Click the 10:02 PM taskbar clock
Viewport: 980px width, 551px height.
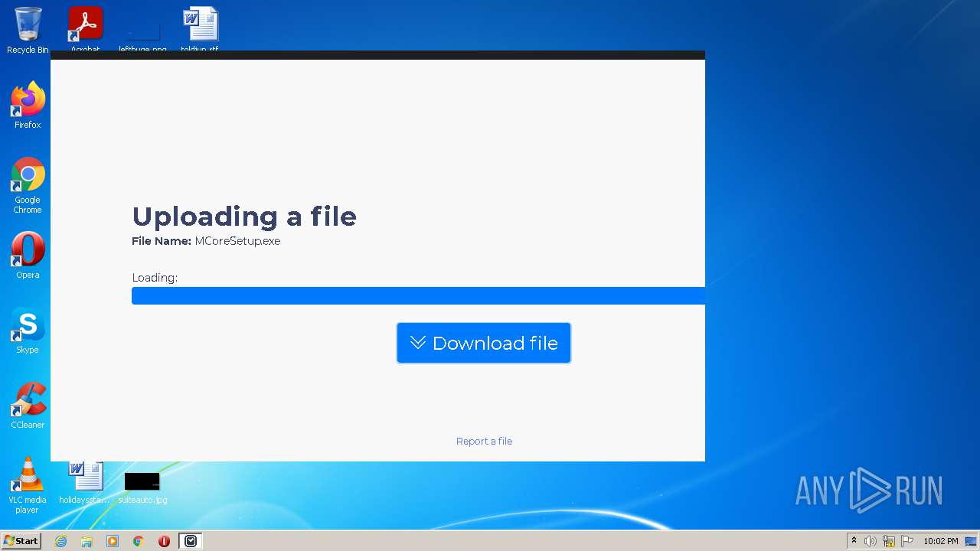(940, 541)
